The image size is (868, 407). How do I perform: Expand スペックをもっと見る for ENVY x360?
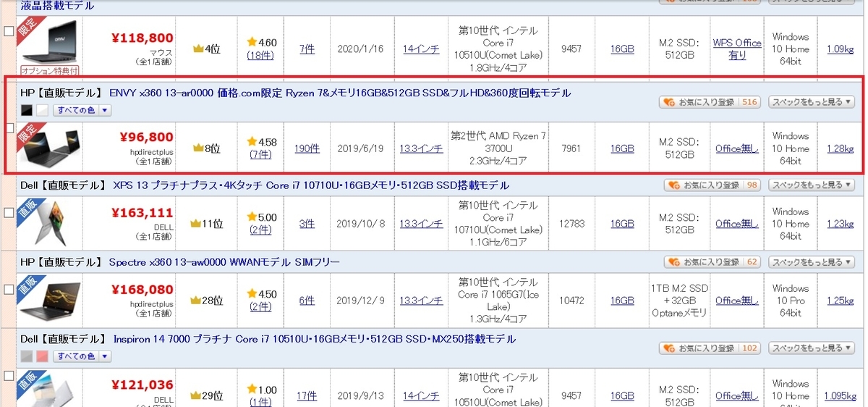[x=811, y=102]
